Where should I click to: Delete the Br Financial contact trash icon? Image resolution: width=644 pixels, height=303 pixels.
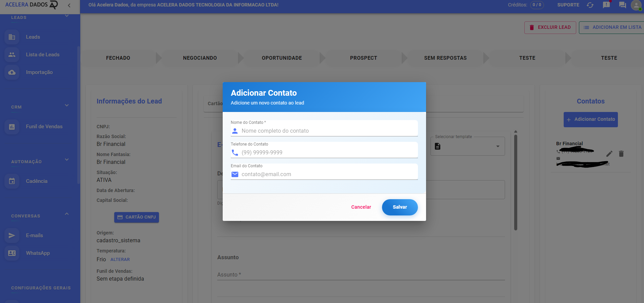click(x=621, y=154)
